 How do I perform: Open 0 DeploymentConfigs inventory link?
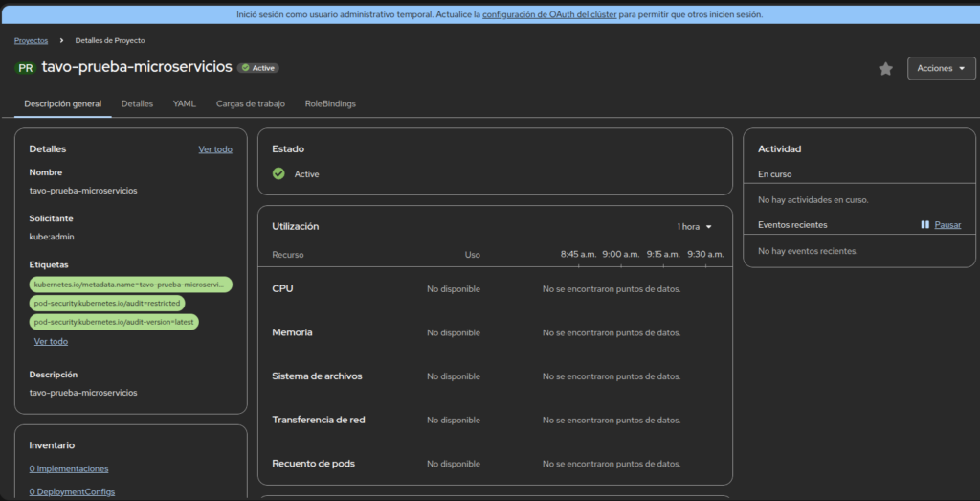(72, 491)
